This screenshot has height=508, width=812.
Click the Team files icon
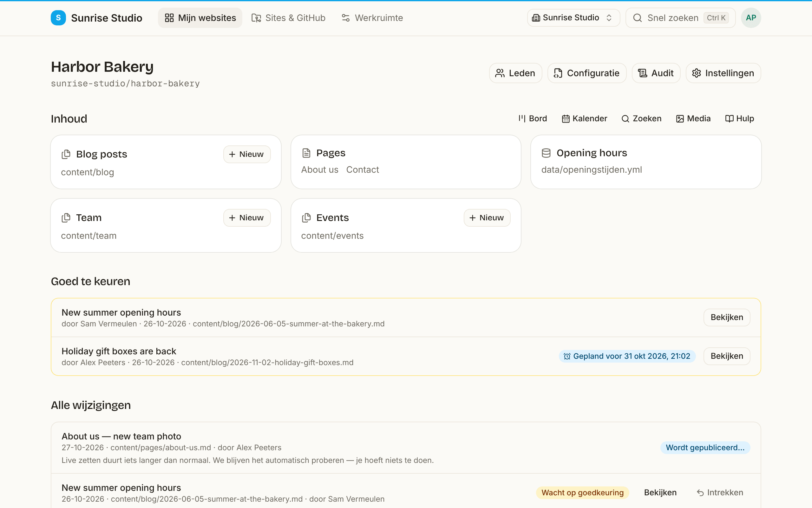66,218
